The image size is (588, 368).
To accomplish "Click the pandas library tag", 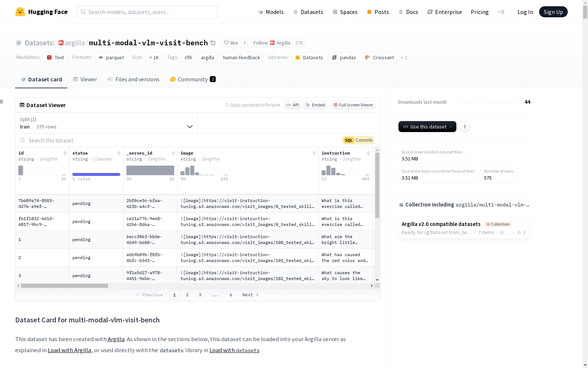I will (x=344, y=57).
